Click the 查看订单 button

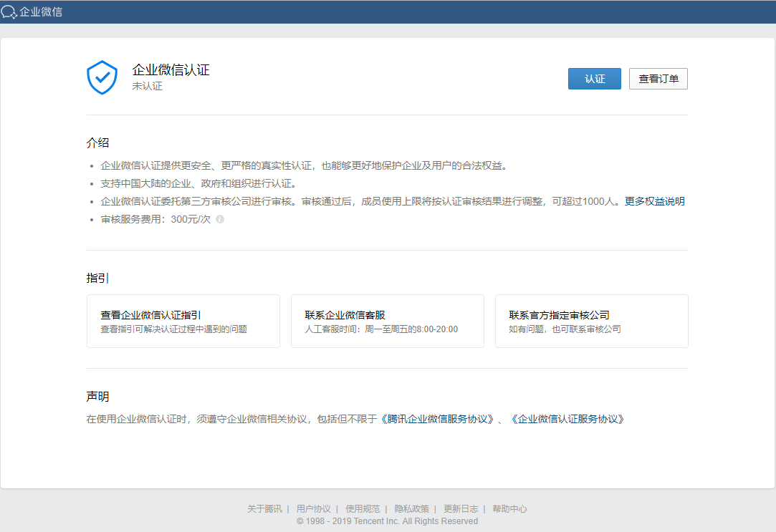(x=658, y=79)
